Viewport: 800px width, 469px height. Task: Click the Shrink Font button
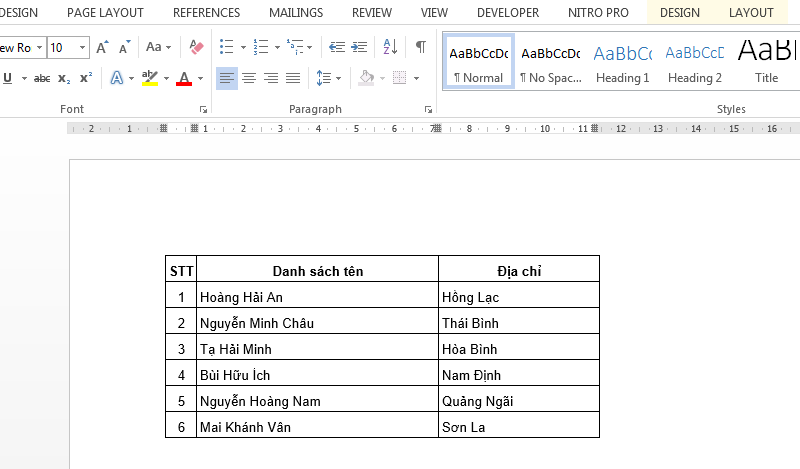pyautogui.click(x=124, y=47)
